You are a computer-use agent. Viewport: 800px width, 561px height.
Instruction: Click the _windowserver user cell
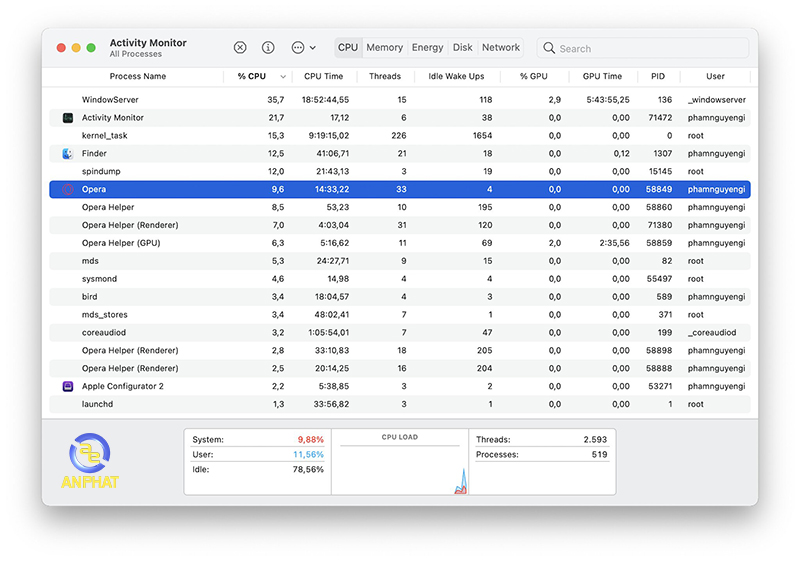click(716, 99)
